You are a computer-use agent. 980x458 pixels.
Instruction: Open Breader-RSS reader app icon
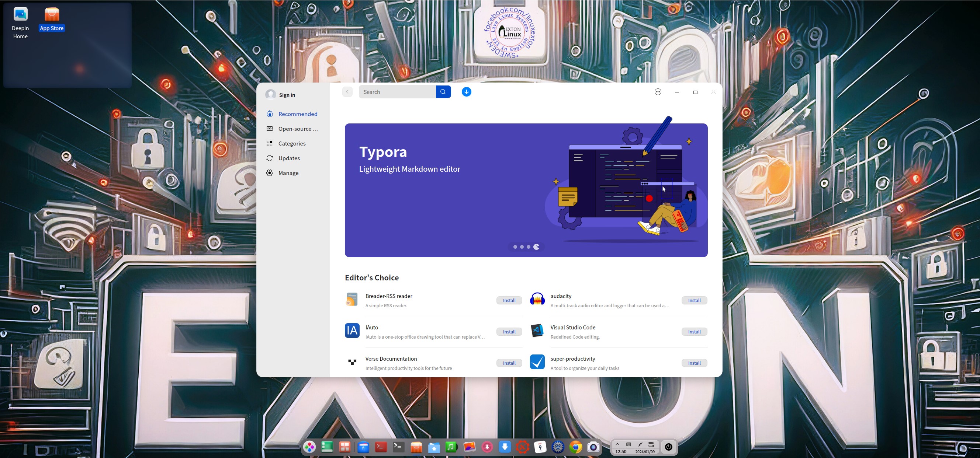point(352,300)
